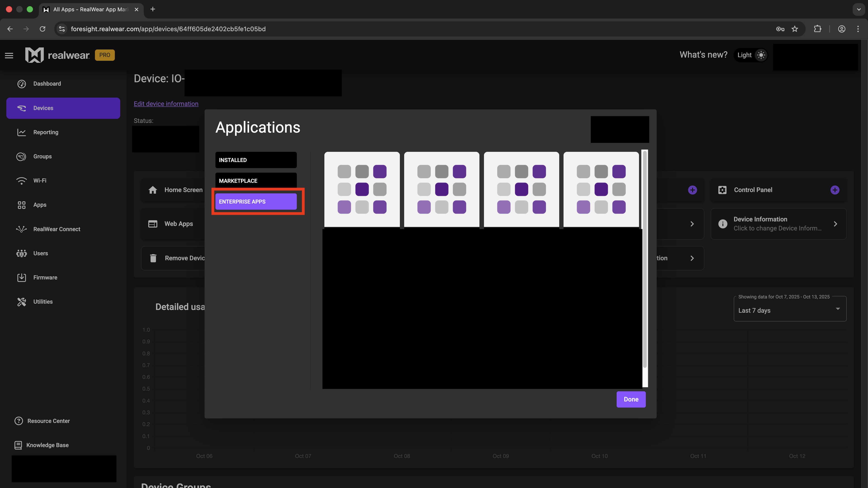This screenshot has height=488, width=868.
Task: Click the Utilities tools icon
Action: click(x=21, y=302)
